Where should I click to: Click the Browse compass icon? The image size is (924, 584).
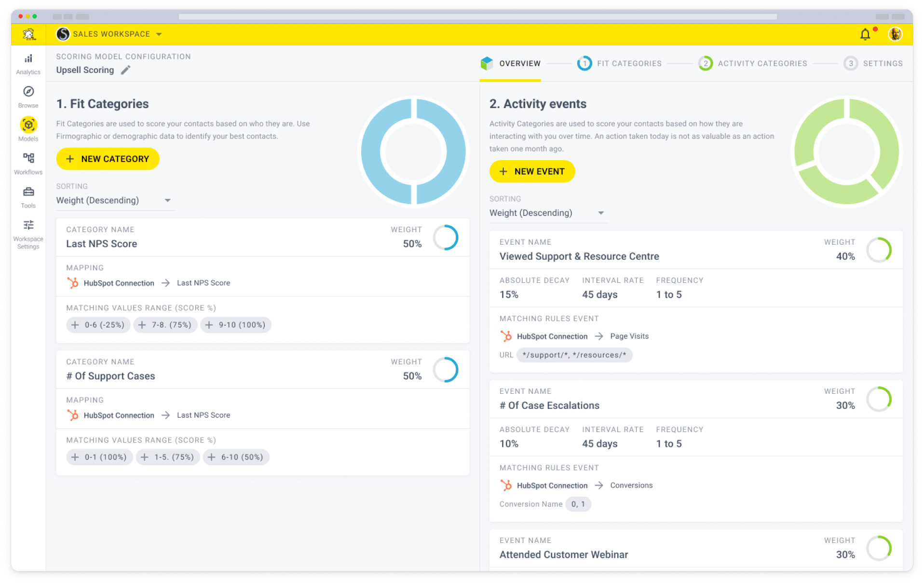click(x=28, y=92)
